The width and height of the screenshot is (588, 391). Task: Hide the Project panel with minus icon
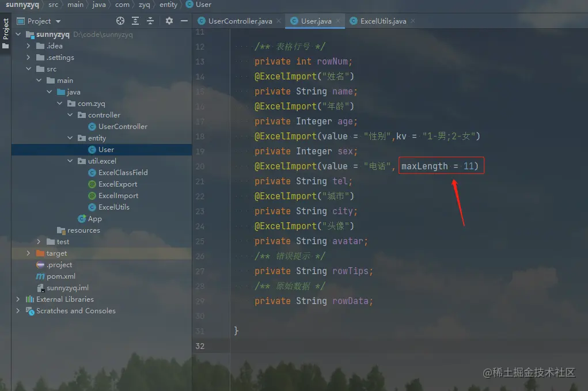pos(184,21)
